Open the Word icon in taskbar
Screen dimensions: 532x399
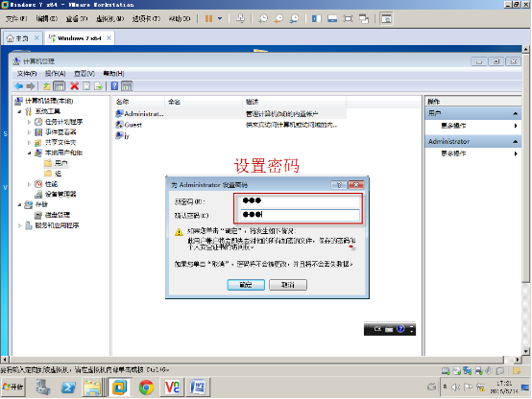coord(198,387)
